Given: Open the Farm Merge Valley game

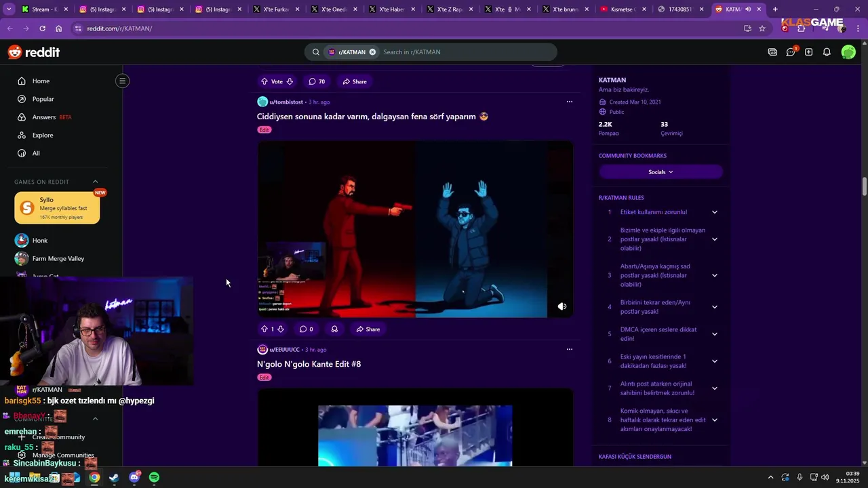Looking at the screenshot, I should point(58,258).
